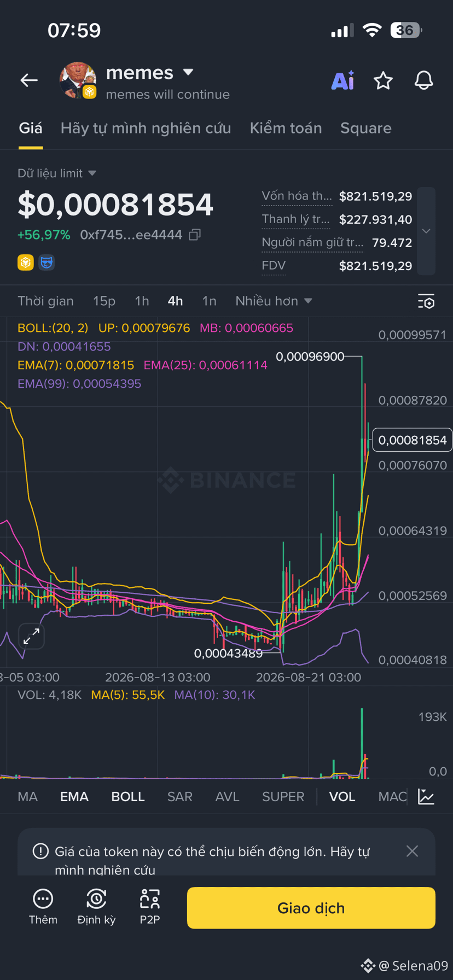Tap the EMA(99): 0,00054395 legend
Screen dimensions: 453x980
pos(79,384)
